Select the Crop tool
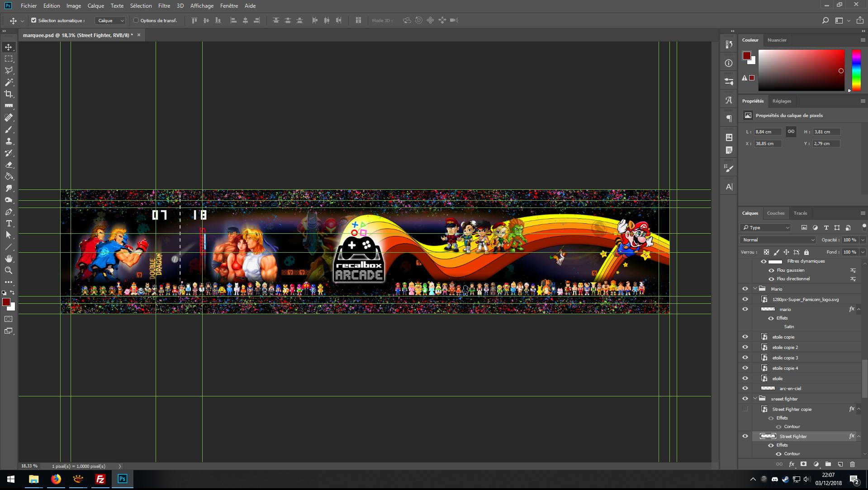 [x=9, y=94]
